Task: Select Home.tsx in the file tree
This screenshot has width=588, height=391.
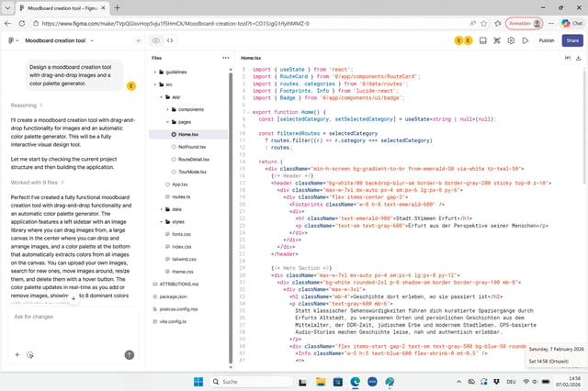Action: tap(188, 134)
